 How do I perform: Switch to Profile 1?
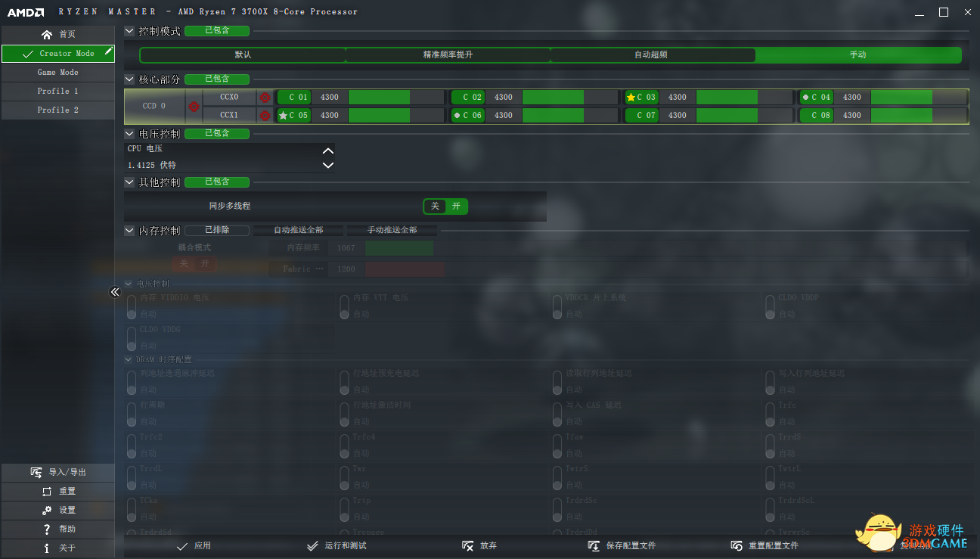58,92
